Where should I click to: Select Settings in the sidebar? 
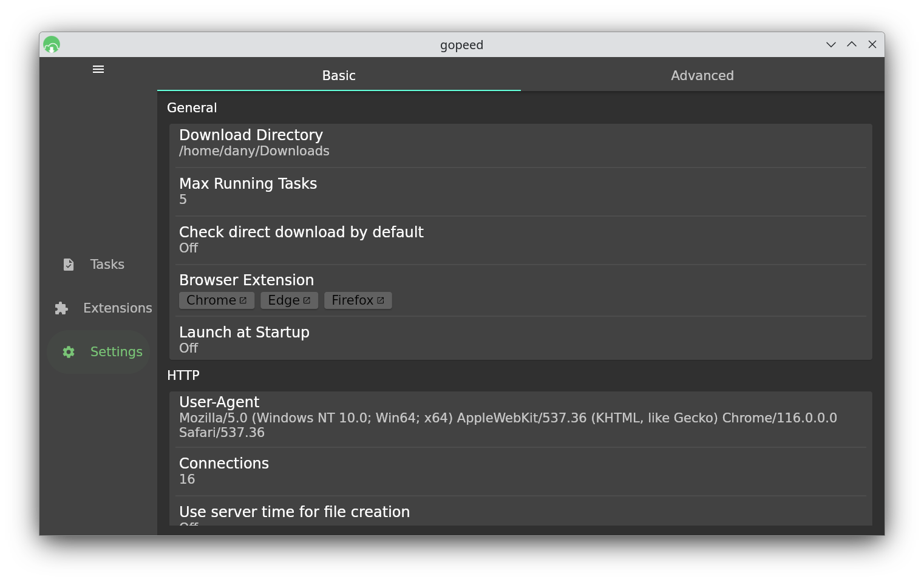tap(98, 352)
